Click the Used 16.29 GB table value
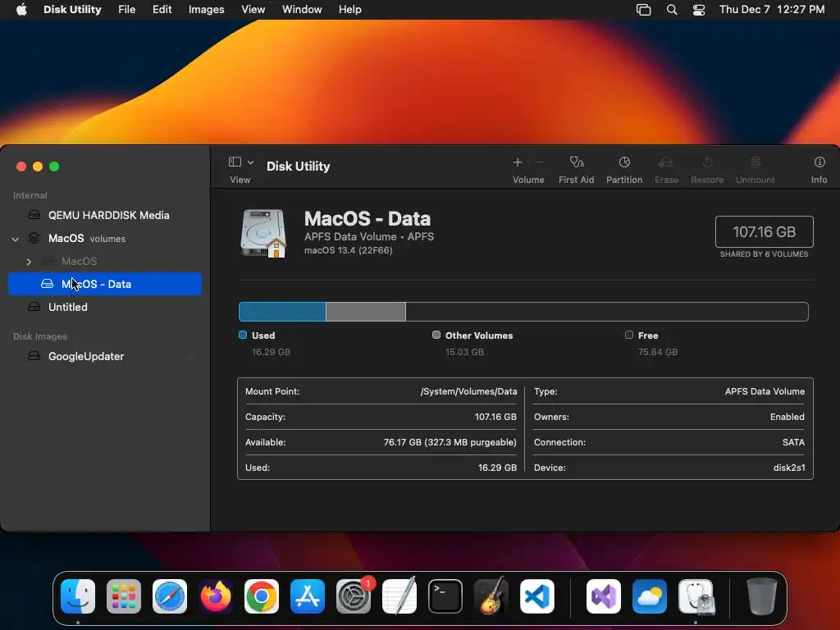 click(497, 468)
